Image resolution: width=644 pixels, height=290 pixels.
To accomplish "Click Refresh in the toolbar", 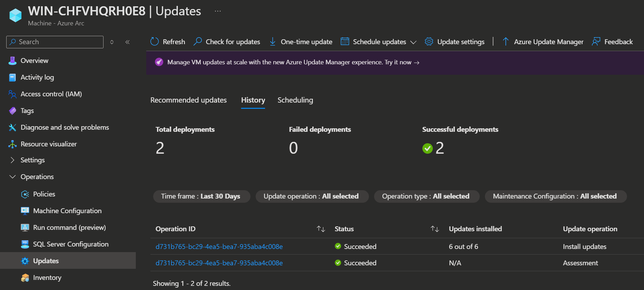I will [x=168, y=42].
